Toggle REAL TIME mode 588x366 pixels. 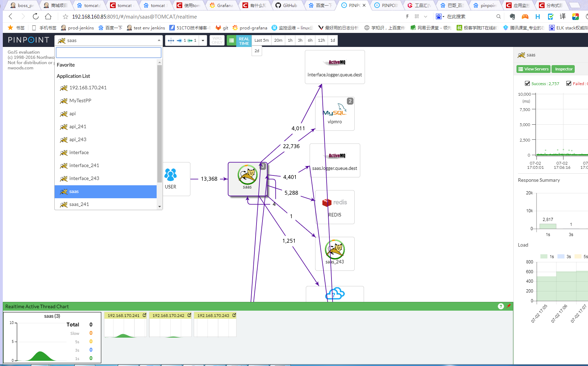pos(244,41)
